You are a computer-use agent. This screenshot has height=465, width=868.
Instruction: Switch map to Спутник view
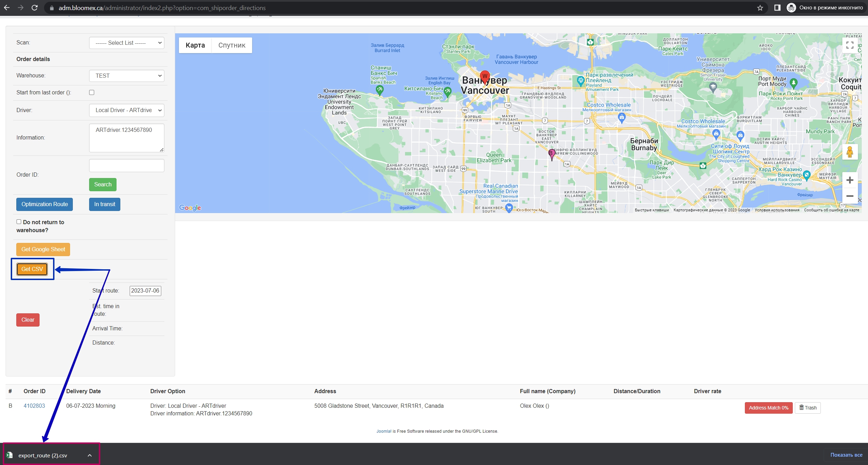232,45
